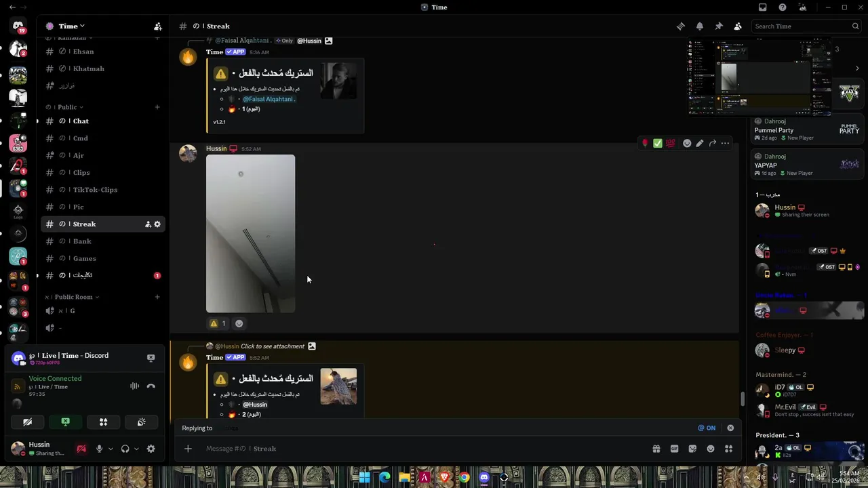Toggle warning reaction count on Hussin's image

(218, 323)
